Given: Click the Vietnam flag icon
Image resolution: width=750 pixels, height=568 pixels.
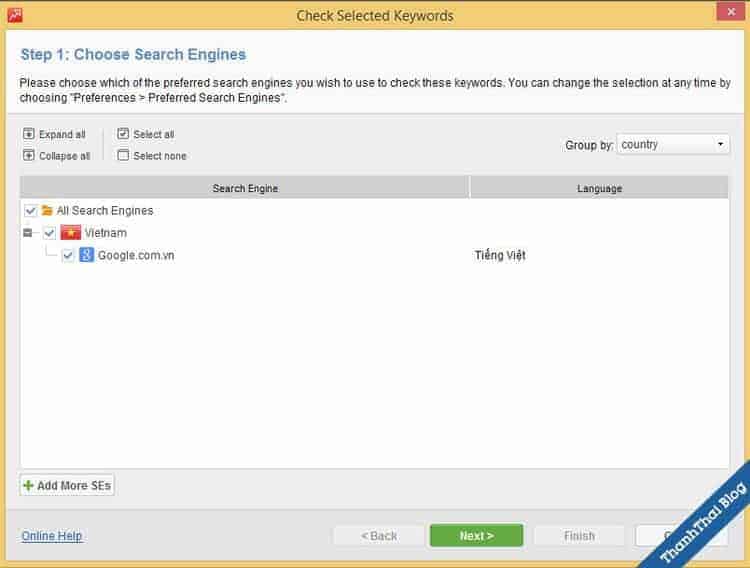Looking at the screenshot, I should pos(70,233).
